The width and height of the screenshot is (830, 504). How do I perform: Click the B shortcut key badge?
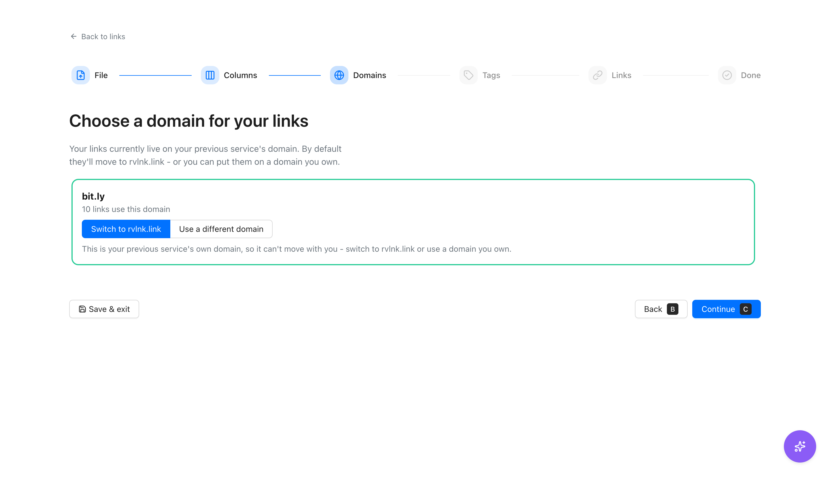click(672, 309)
